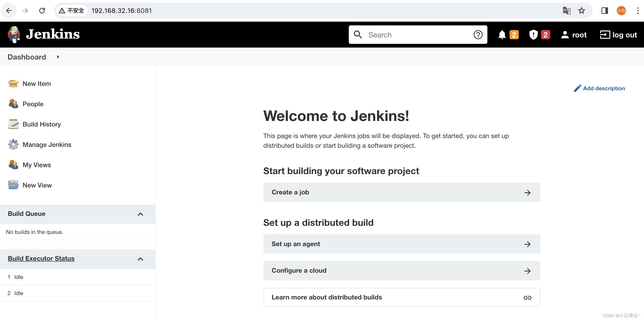Click the Jenkins title text in header
This screenshot has height=320, width=644.
[53, 34]
